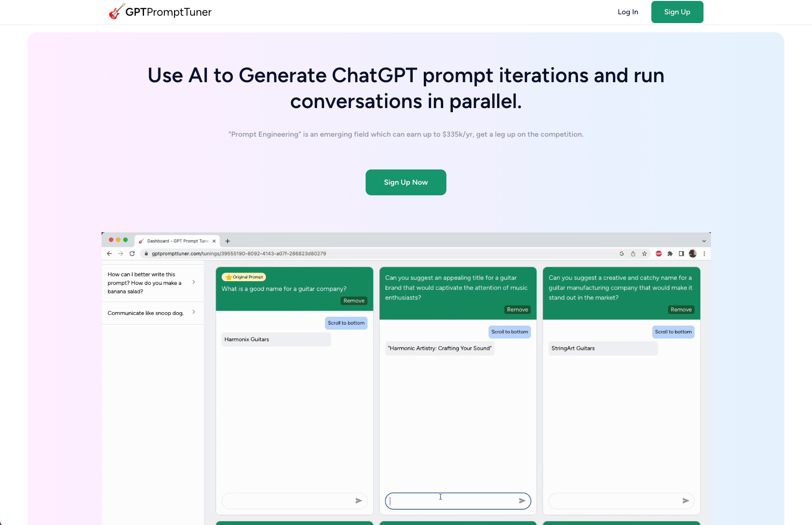This screenshot has height=525, width=812.
Task: Click the lock icon beside gptprompttuner.com URL
Action: coord(146,253)
